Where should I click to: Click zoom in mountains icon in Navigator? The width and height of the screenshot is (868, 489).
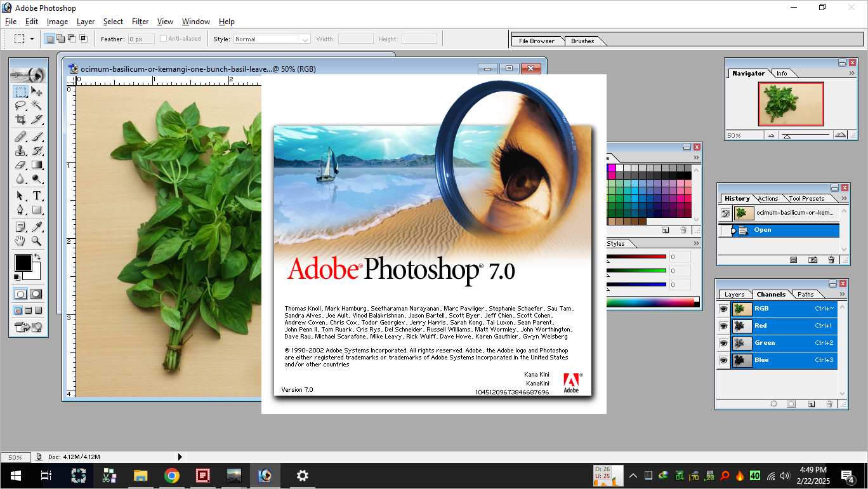840,135
